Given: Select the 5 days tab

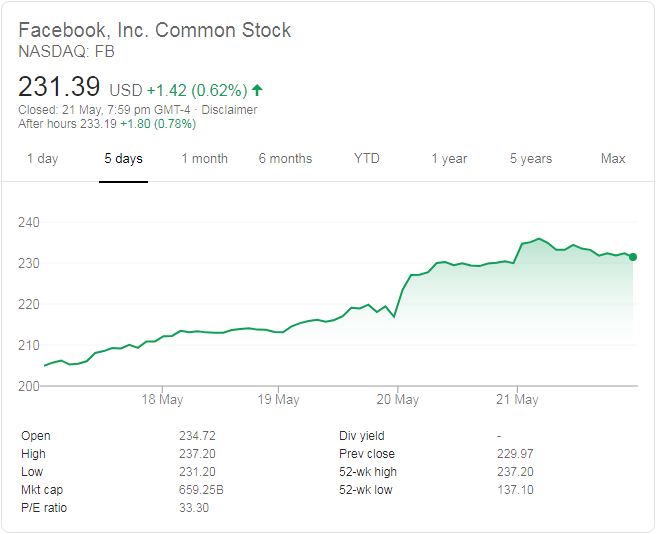Looking at the screenshot, I should (x=123, y=159).
